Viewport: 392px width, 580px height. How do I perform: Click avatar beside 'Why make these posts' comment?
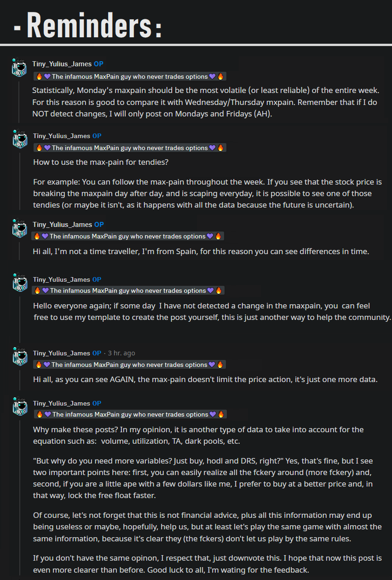(x=19, y=407)
